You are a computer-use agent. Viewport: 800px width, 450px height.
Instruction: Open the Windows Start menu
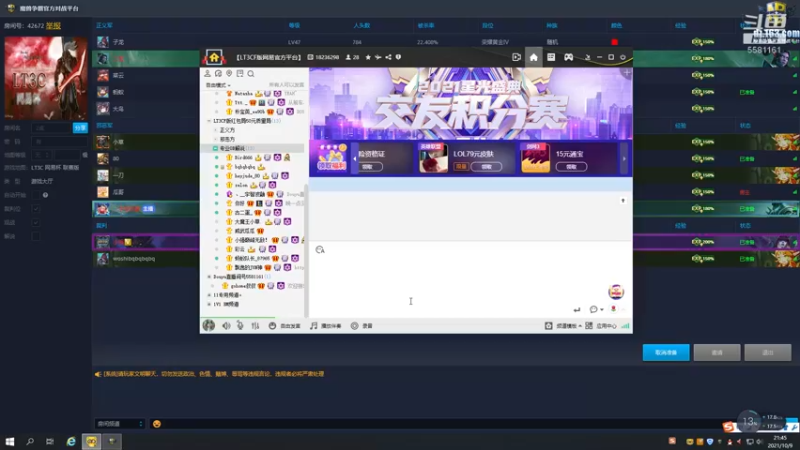(x=10, y=441)
